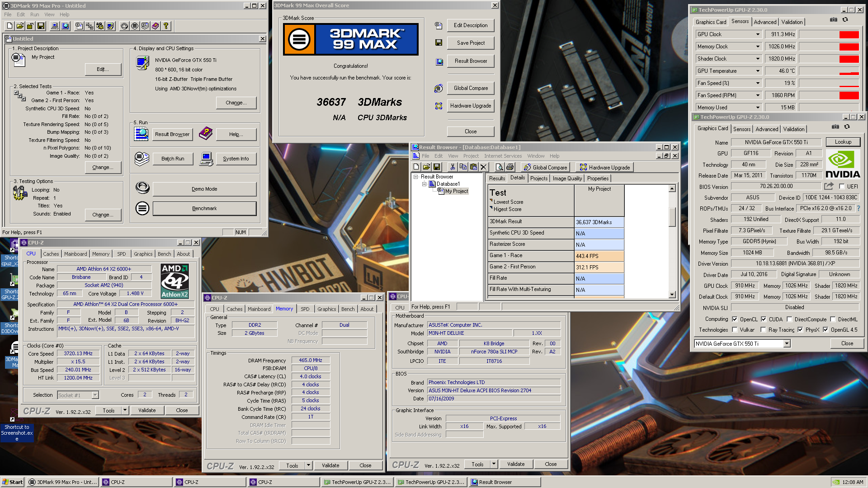
Task: Click Batch Run stacked-pages icon in 3DMark toolbar
Action: click(145, 26)
